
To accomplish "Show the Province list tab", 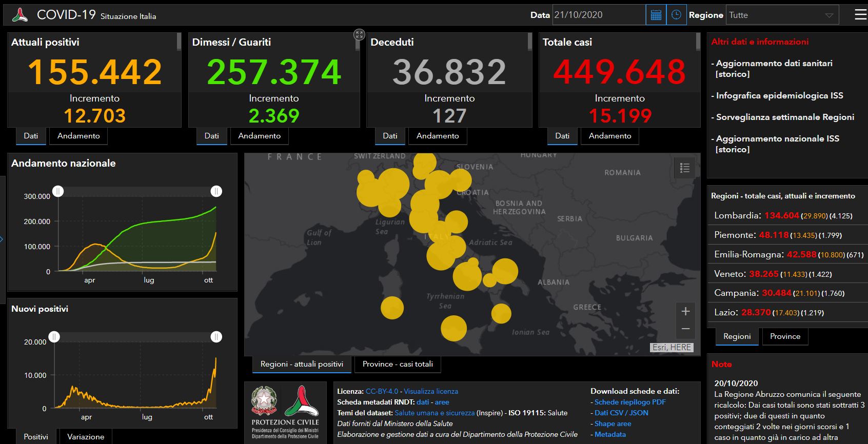I will [x=785, y=336].
